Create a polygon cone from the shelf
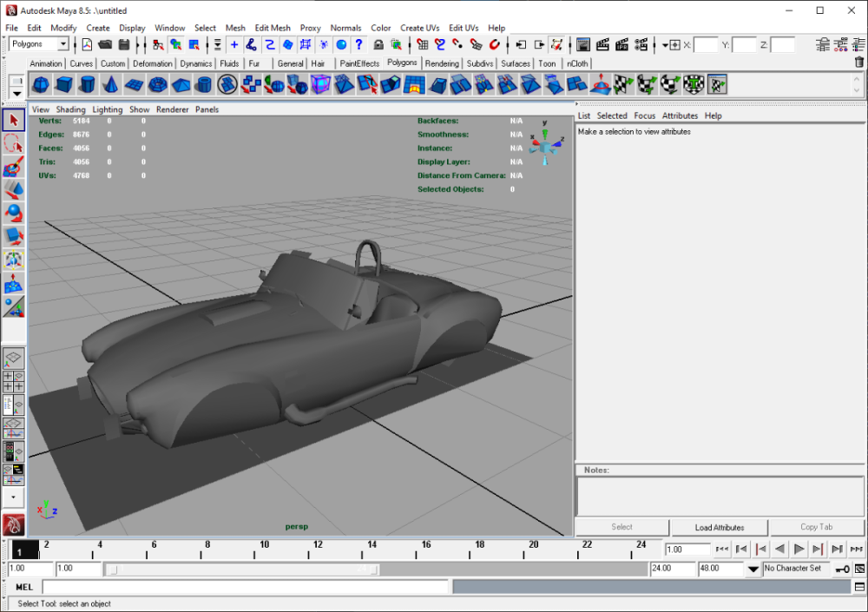This screenshot has height=612, width=868. point(110,84)
